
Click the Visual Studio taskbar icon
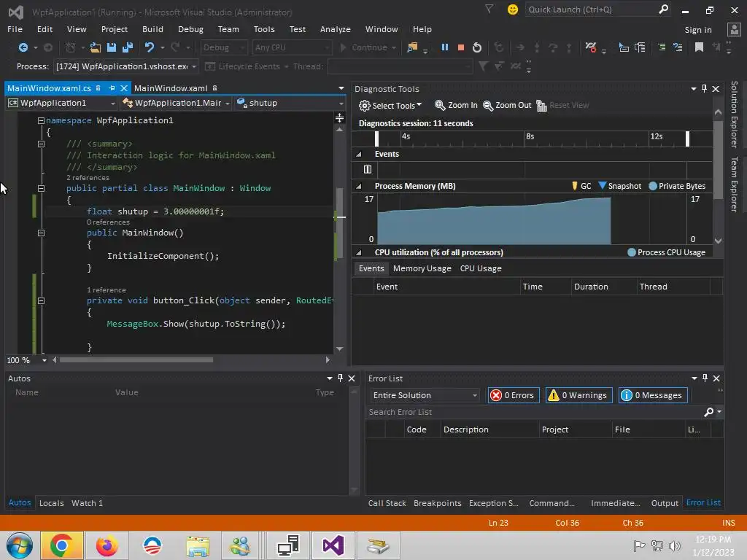pos(333,545)
